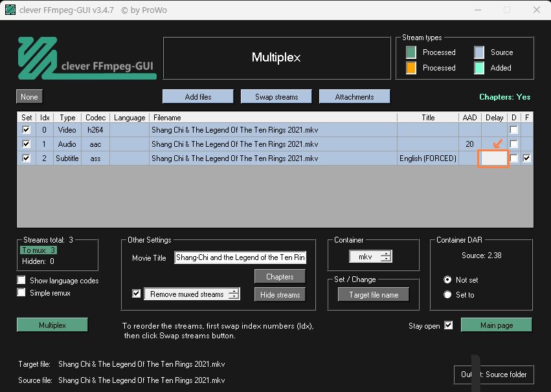Click the To mux: 3 label
Viewport: 551px width, 392px height.
coord(38,250)
